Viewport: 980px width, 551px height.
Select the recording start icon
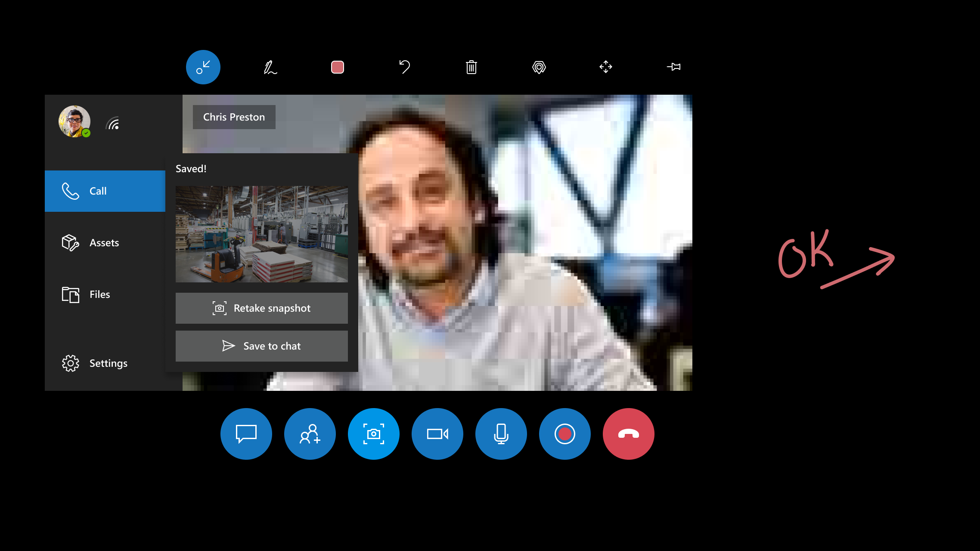click(565, 434)
